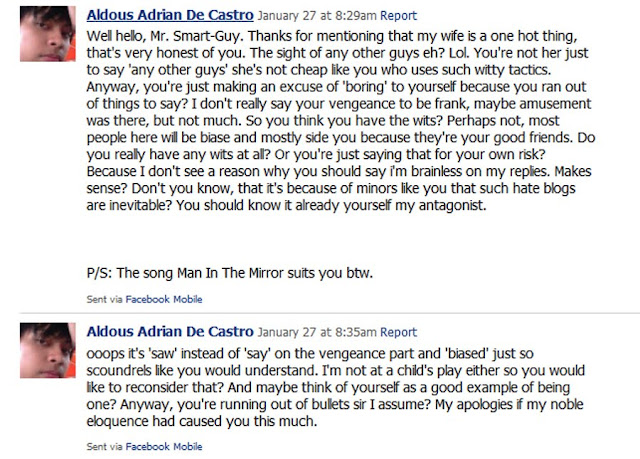This screenshot has width=640, height=459.
Task: Click the 'Sent via' label under the first message
Action: pyautogui.click(x=104, y=299)
